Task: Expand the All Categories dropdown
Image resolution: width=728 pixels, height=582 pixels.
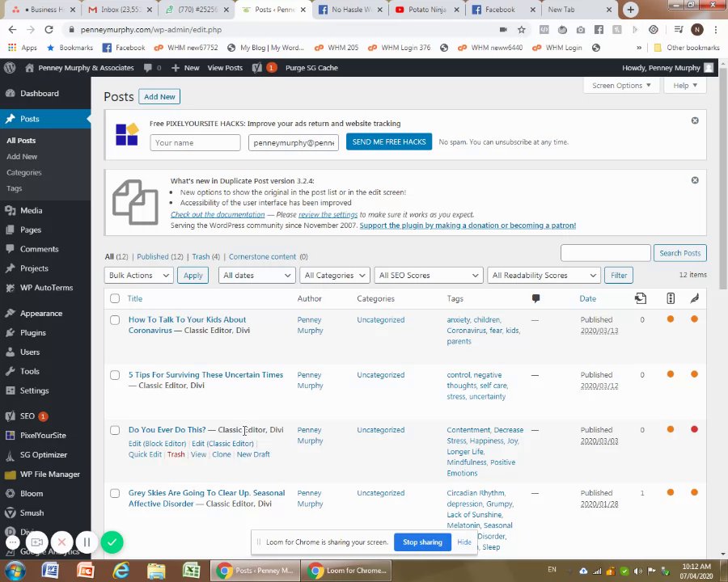Action: tap(335, 275)
